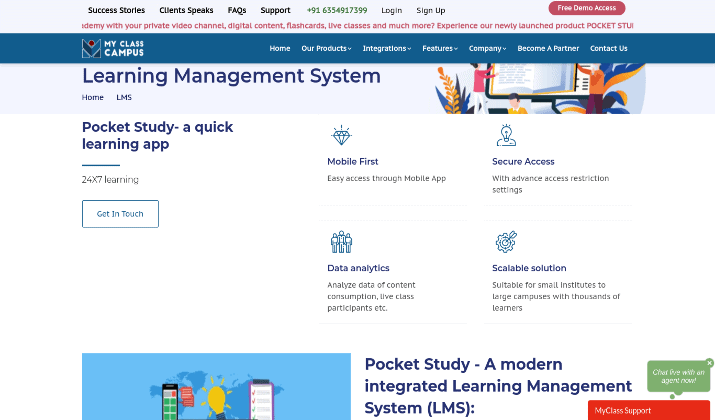Open the Company dropdown menu
This screenshot has width=715, height=420.
click(487, 48)
